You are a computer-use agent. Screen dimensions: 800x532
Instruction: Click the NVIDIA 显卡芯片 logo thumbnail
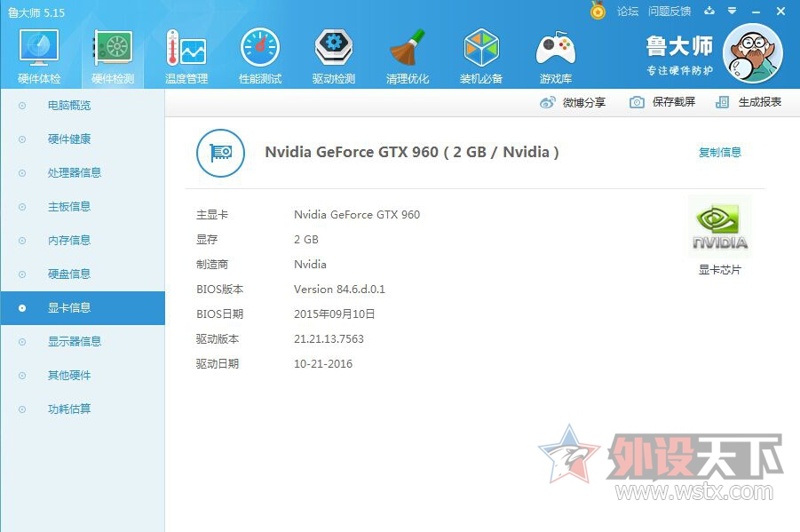point(720,226)
